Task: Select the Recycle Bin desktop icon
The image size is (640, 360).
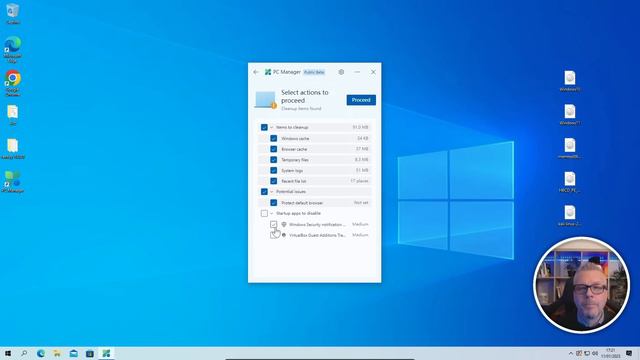Action: pyautogui.click(x=13, y=13)
